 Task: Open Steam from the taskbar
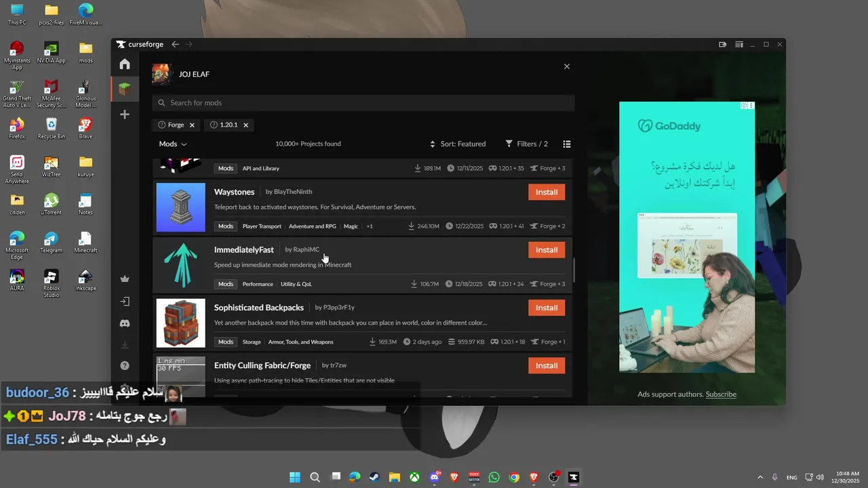point(374,477)
